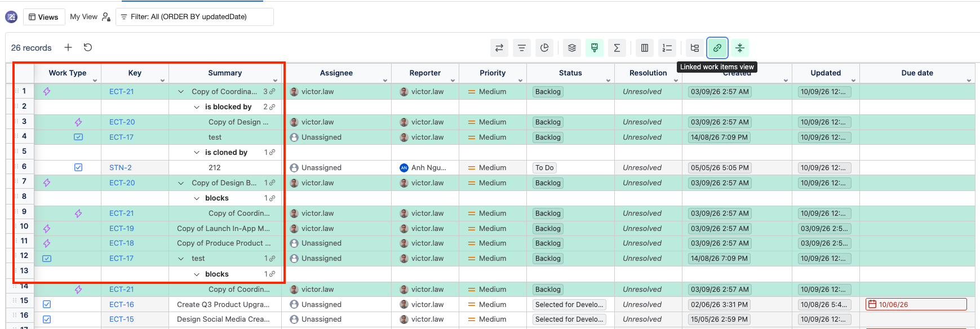Click the calendar icon in due date 10/06/26
This screenshot has width=980, height=329.
tap(872, 304)
